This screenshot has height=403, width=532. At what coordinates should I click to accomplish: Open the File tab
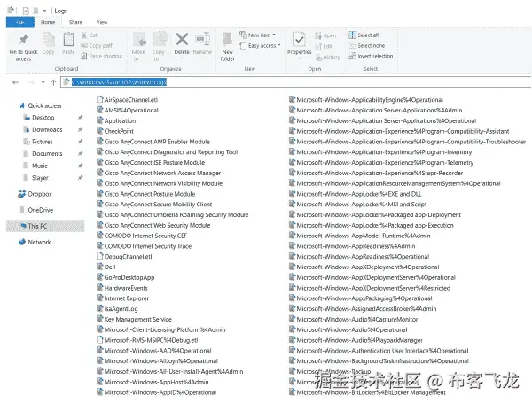click(x=20, y=22)
